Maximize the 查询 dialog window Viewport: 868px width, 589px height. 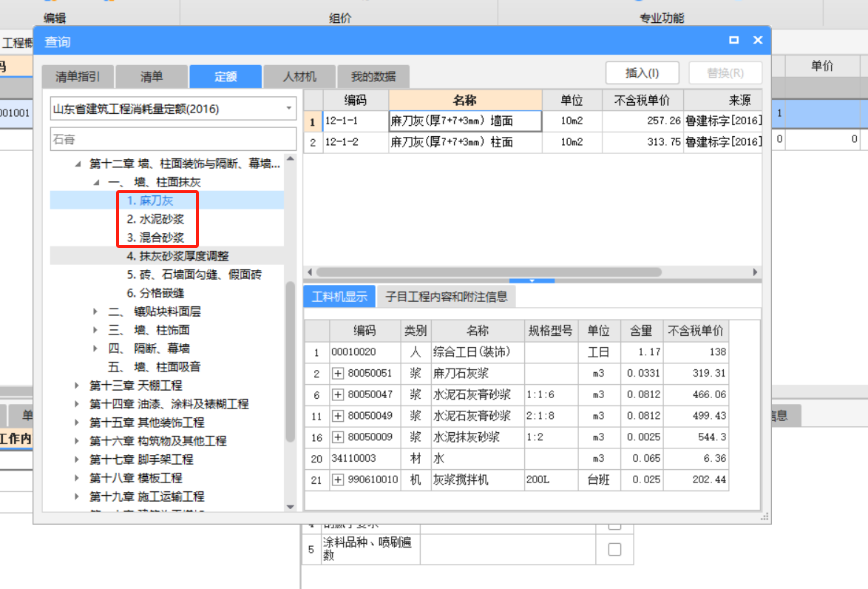734,40
